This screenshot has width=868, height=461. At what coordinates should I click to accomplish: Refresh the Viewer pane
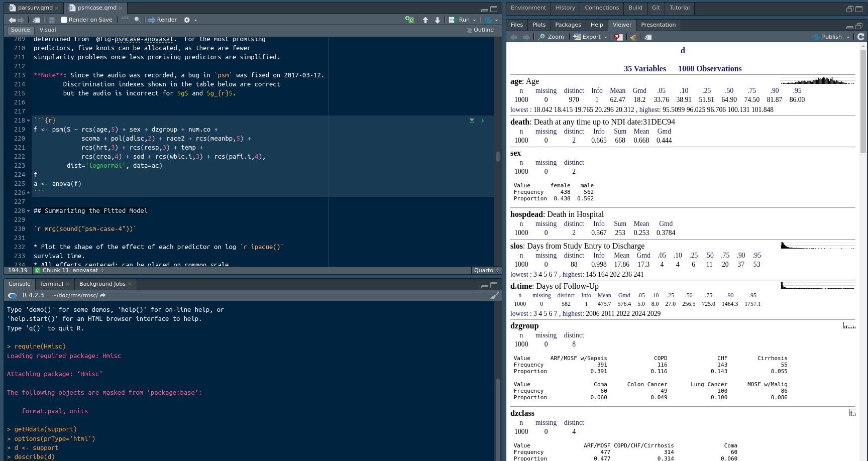click(x=860, y=37)
